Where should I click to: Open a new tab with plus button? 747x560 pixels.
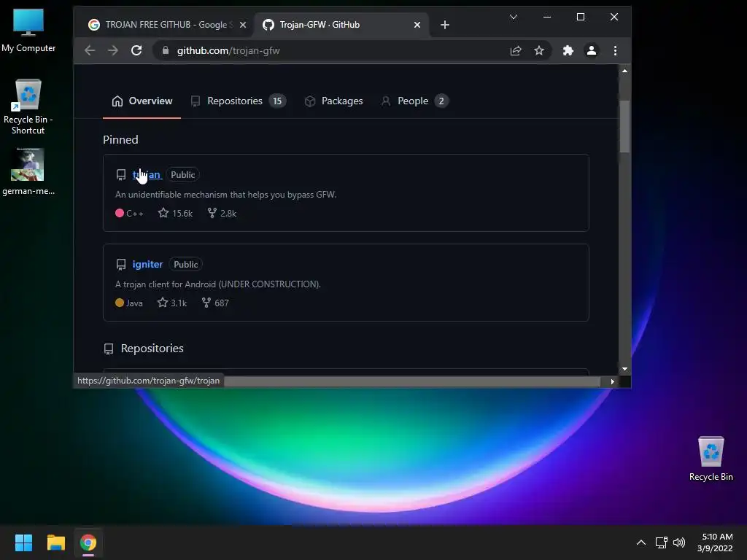[444, 25]
